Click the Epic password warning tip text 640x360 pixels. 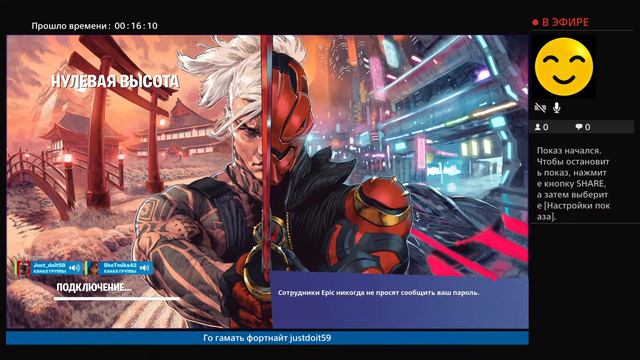click(x=378, y=293)
